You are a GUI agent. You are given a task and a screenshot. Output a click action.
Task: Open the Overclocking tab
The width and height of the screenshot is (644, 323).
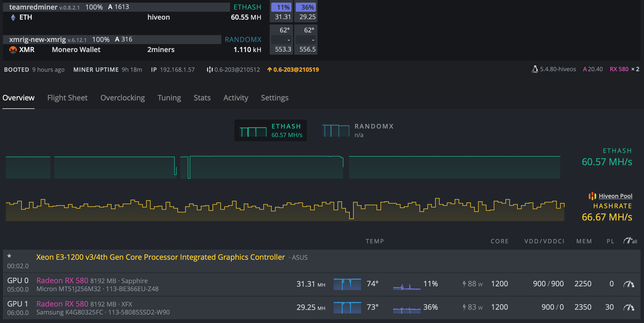click(x=122, y=98)
